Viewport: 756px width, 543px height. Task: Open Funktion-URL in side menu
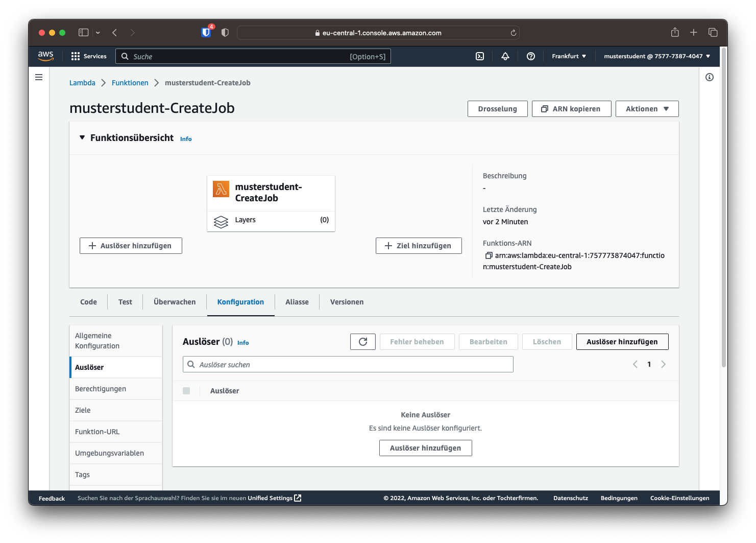pyautogui.click(x=116, y=432)
